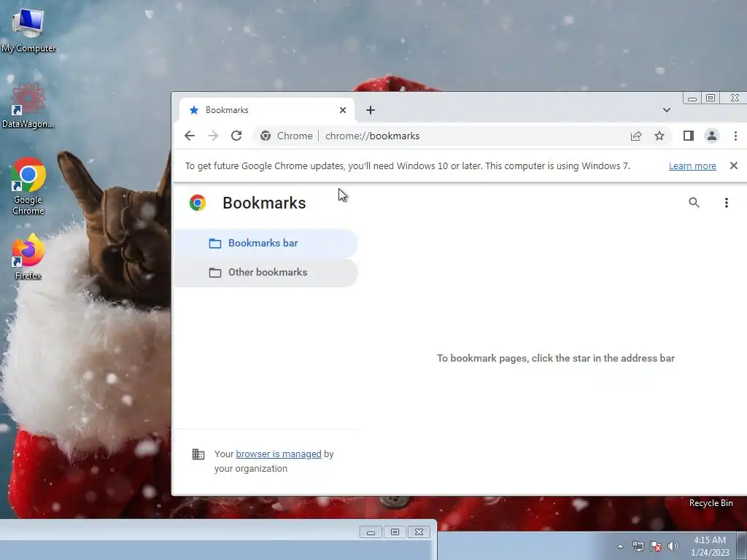Minimize the Chrome window
The height and width of the screenshot is (560, 747).
click(692, 98)
